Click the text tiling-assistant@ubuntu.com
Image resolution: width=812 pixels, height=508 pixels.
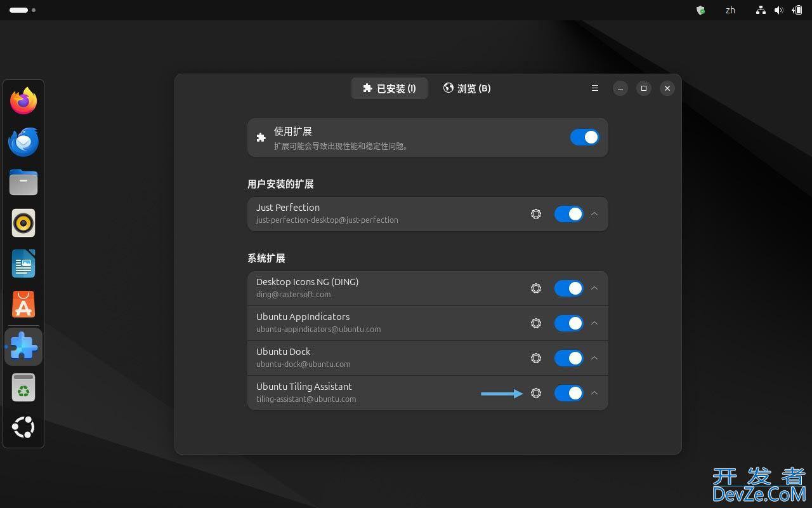coord(306,399)
